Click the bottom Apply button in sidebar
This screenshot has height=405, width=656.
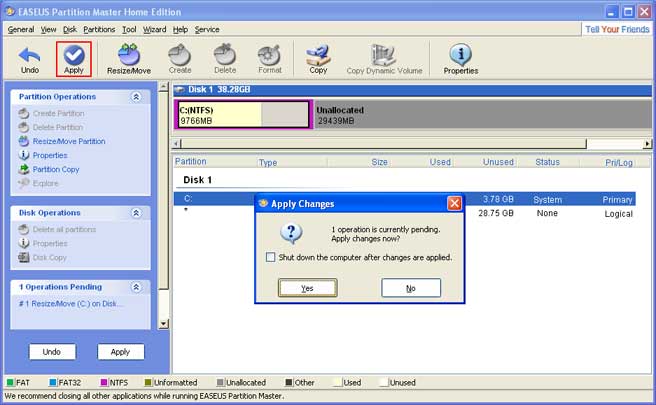pyautogui.click(x=120, y=352)
